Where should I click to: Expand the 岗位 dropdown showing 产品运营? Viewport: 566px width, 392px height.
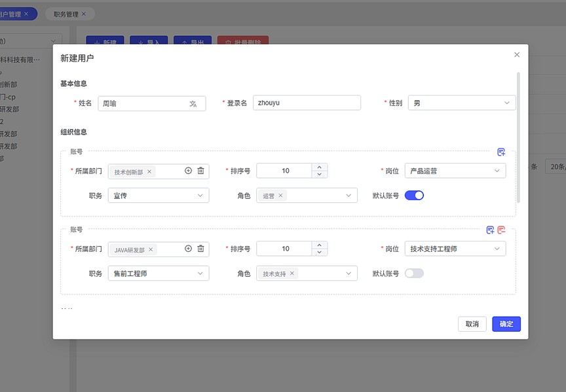tap(455, 171)
